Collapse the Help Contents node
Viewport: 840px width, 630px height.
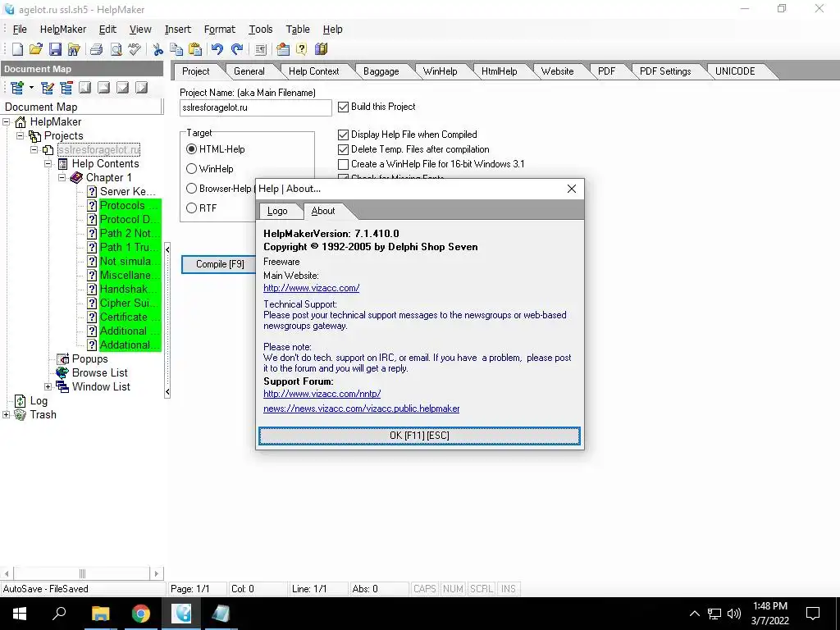tap(48, 163)
